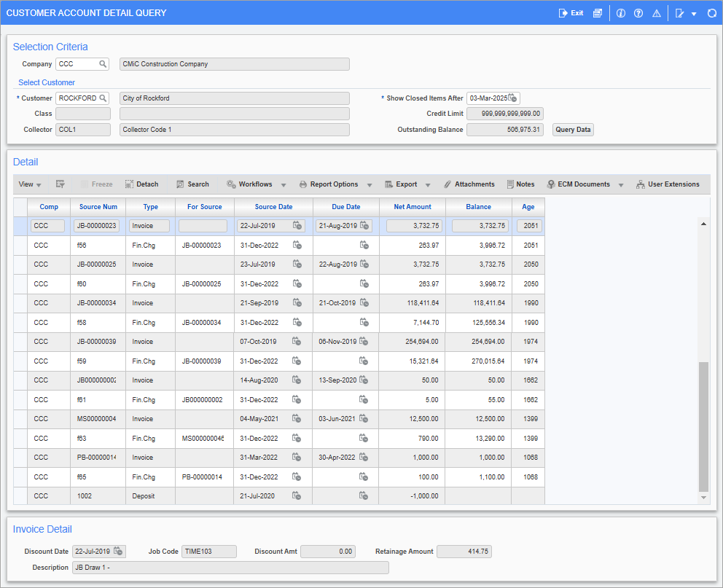The width and height of the screenshot is (723, 588).
Task: Expand the Export dropdown menu
Action: 407,184
